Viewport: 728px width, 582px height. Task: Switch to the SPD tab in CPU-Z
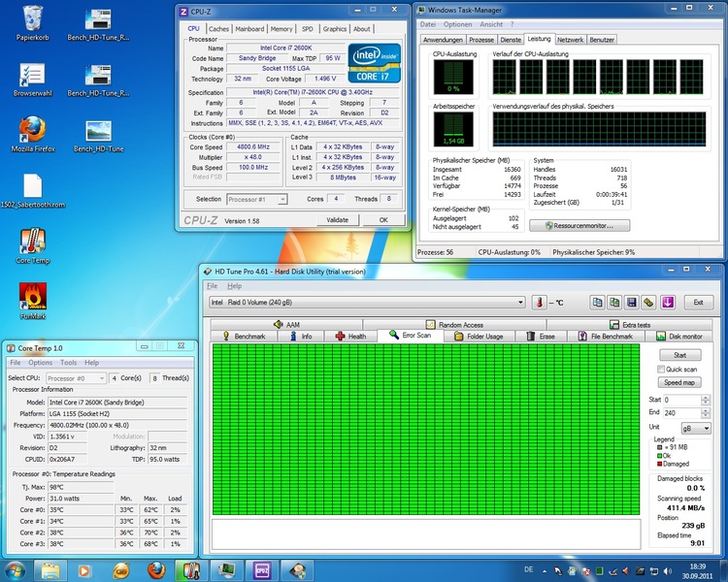coord(308,29)
